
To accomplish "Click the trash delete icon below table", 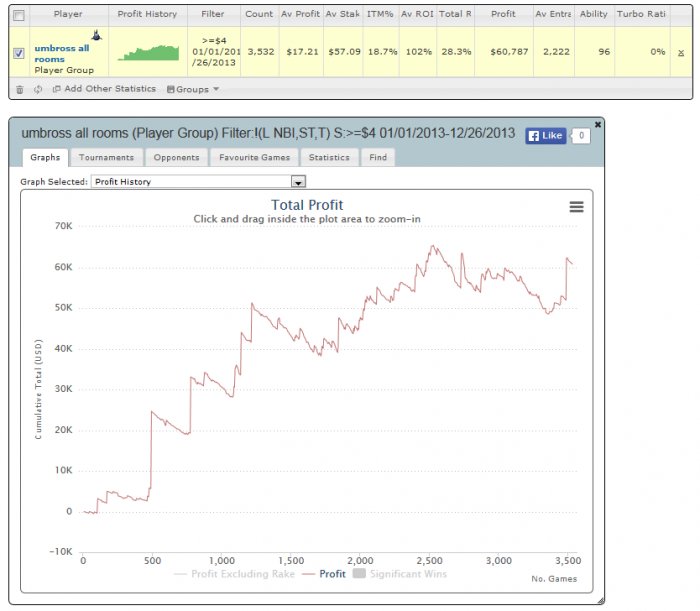I will 20,89.
